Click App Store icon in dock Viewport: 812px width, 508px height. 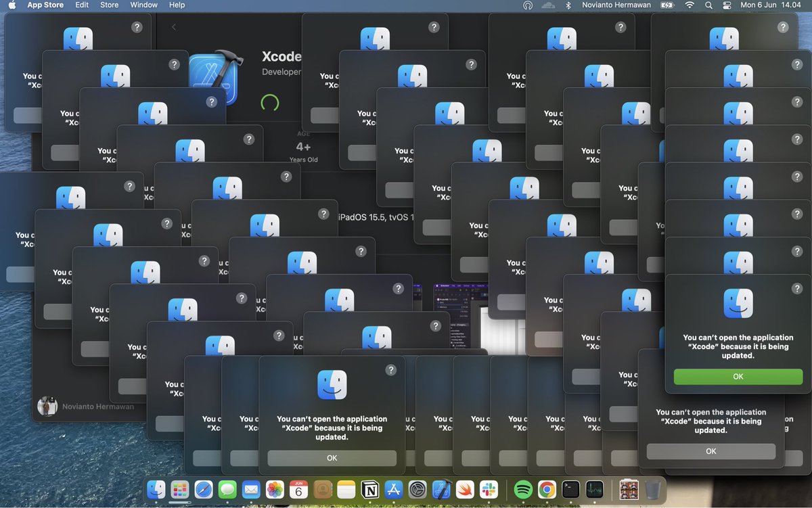tap(394, 489)
